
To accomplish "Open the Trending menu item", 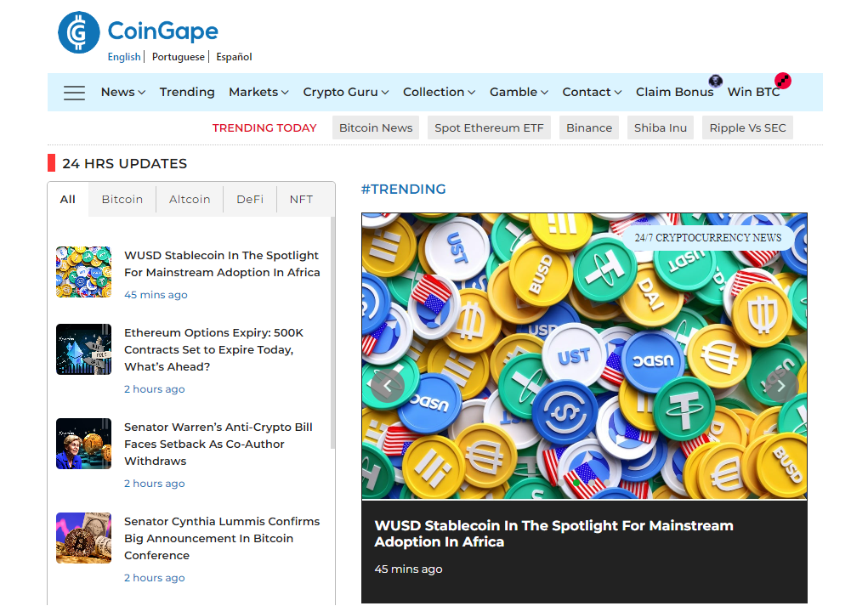I will point(187,92).
